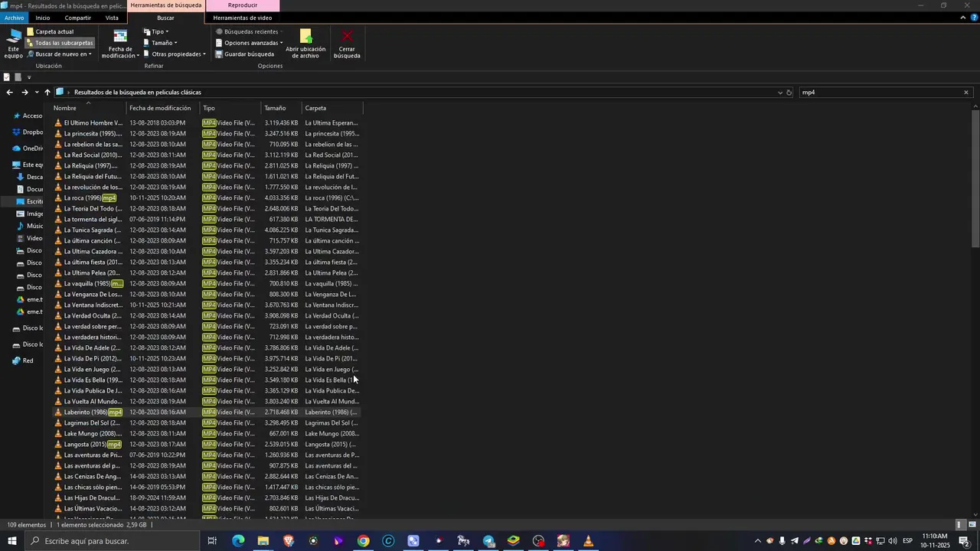The height and width of the screenshot is (551, 980).
Task: Open recent locations dropdown arrow
Action: click(x=36, y=93)
